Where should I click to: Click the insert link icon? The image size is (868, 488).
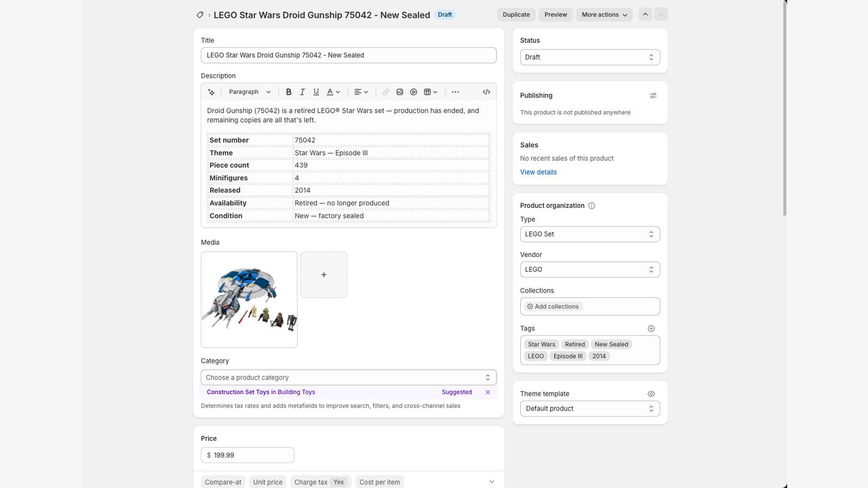(386, 92)
